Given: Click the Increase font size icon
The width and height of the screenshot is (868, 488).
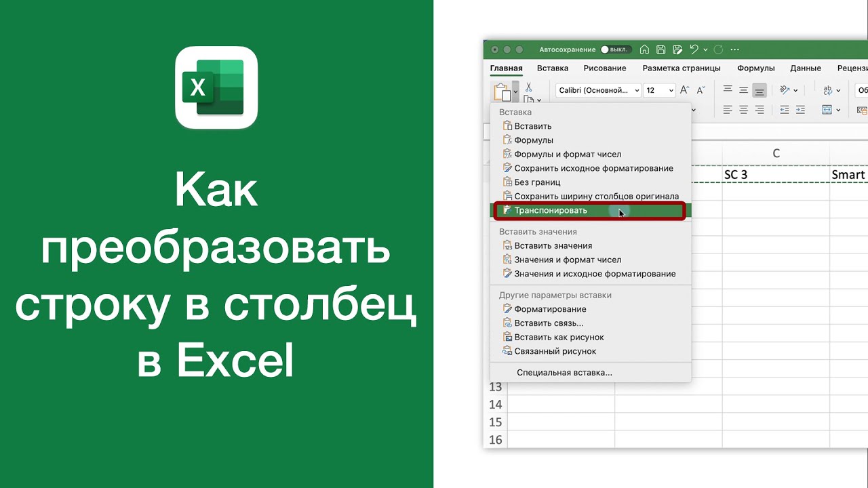Looking at the screenshot, I should pos(685,90).
